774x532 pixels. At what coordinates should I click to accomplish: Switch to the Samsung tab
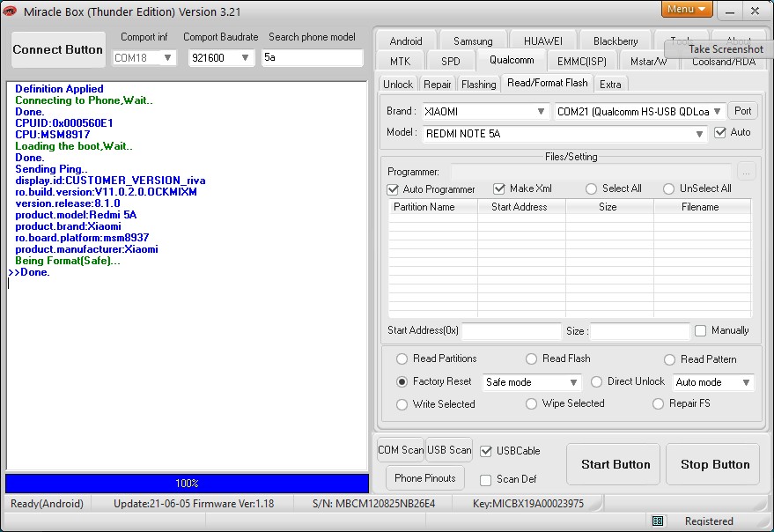(473, 41)
